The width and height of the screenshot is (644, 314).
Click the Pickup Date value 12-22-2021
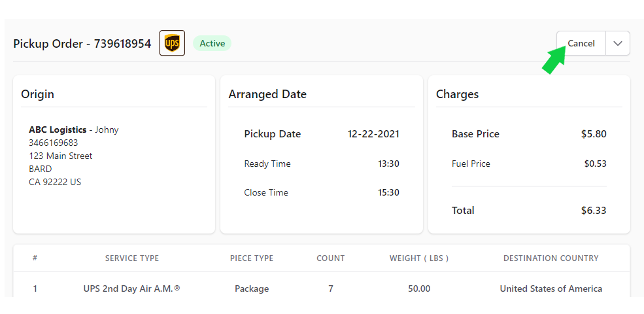(x=373, y=134)
